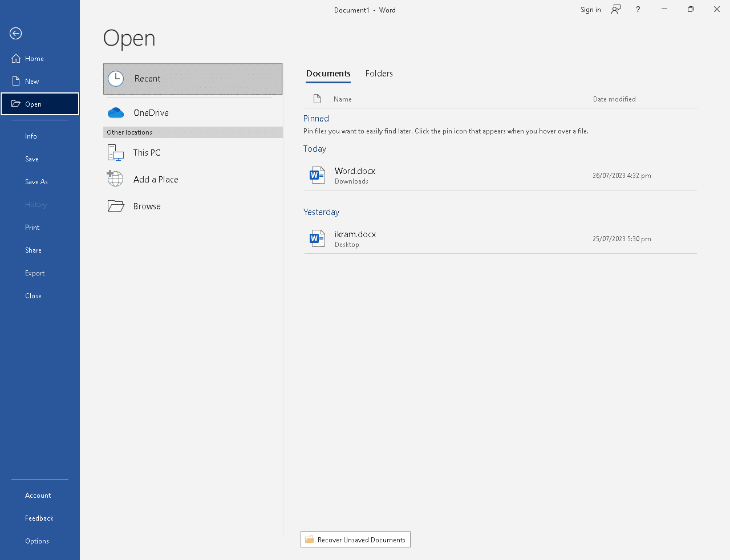Click the OneDrive cloud icon
This screenshot has width=730, height=560.
tap(116, 113)
